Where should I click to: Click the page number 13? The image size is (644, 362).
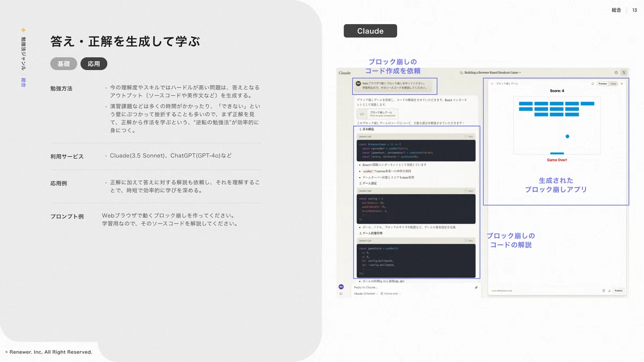(x=635, y=10)
